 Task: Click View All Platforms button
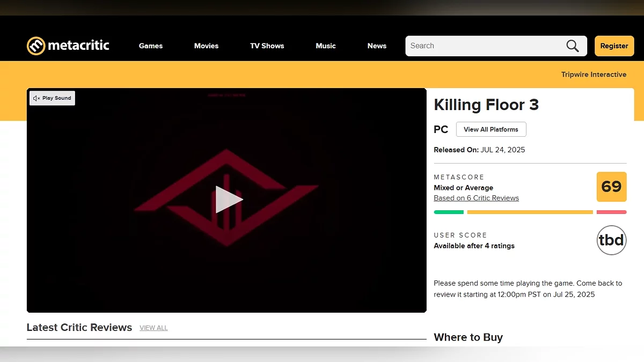tap(491, 129)
